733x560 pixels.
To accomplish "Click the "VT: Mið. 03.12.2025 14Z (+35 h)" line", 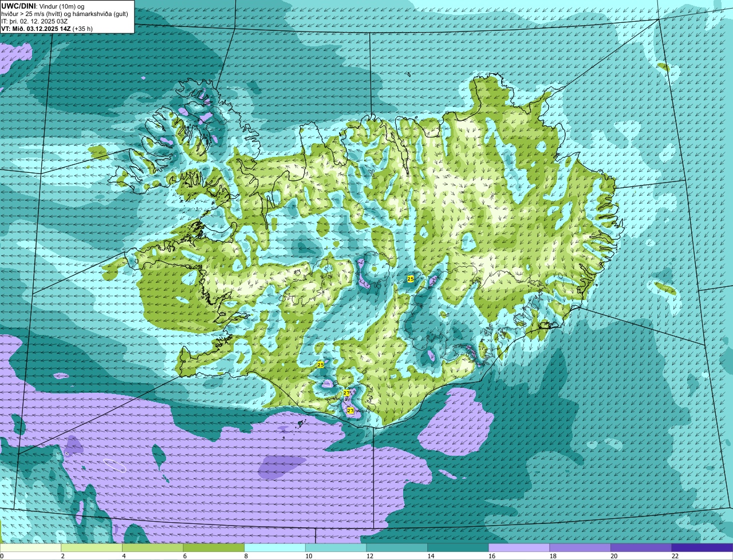I will coord(47,28).
